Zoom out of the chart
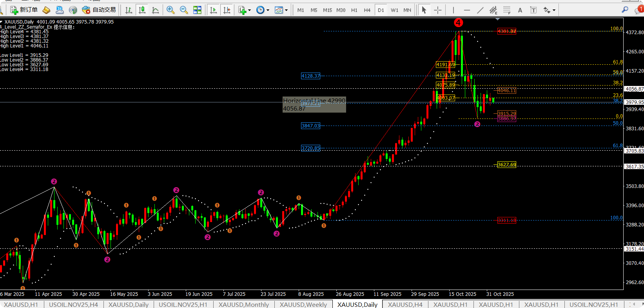 (x=184, y=10)
